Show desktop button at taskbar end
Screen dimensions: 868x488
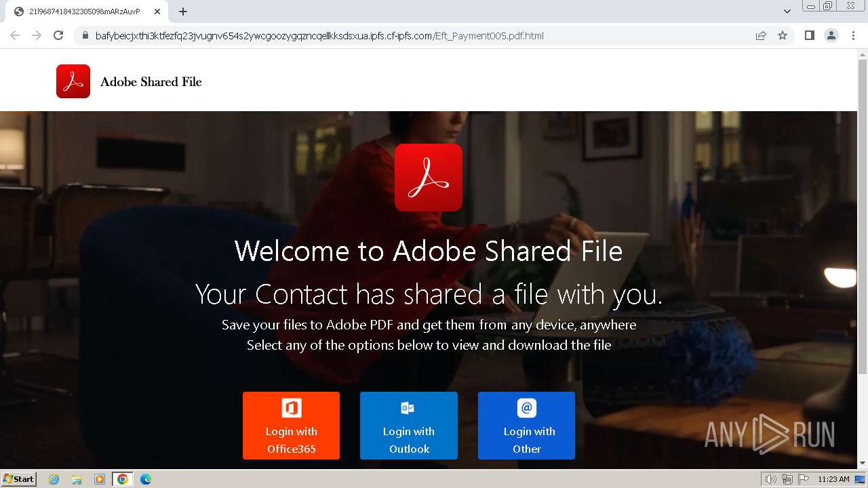click(861, 479)
